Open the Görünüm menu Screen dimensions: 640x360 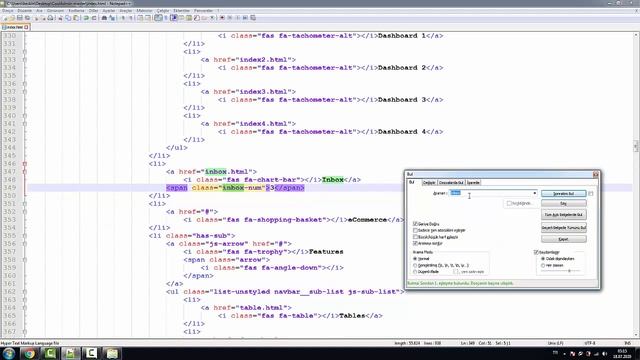[55, 11]
